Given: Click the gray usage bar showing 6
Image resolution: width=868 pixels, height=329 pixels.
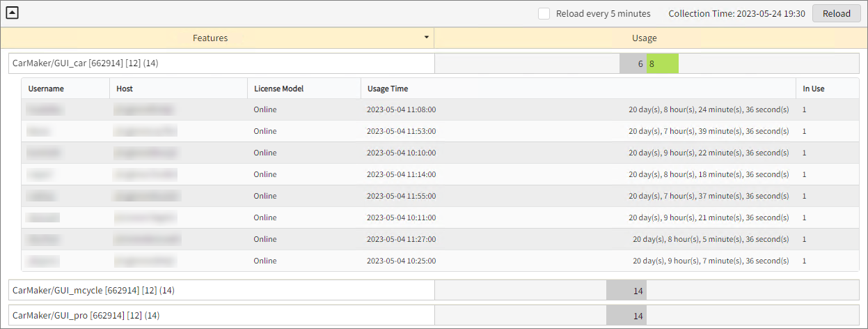Looking at the screenshot, I should pos(633,63).
